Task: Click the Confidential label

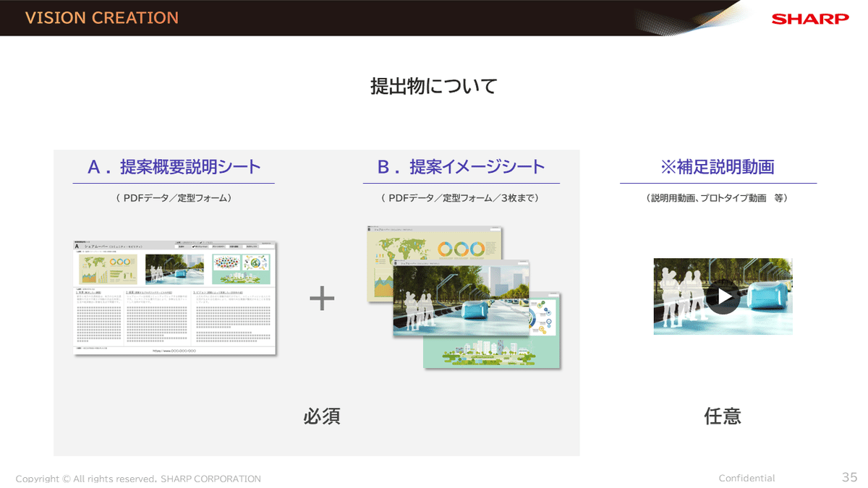Action: click(x=746, y=478)
